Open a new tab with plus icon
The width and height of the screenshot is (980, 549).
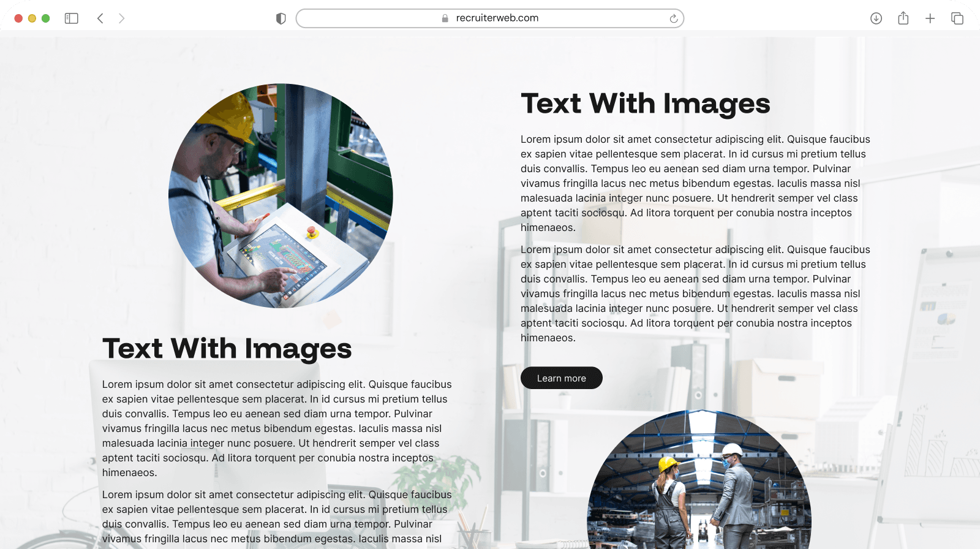(930, 18)
